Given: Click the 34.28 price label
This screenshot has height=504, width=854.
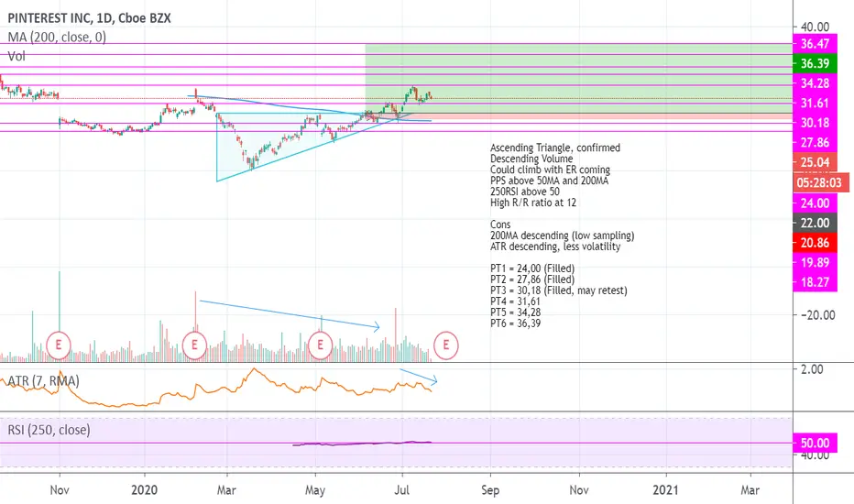Looking at the screenshot, I should (815, 82).
